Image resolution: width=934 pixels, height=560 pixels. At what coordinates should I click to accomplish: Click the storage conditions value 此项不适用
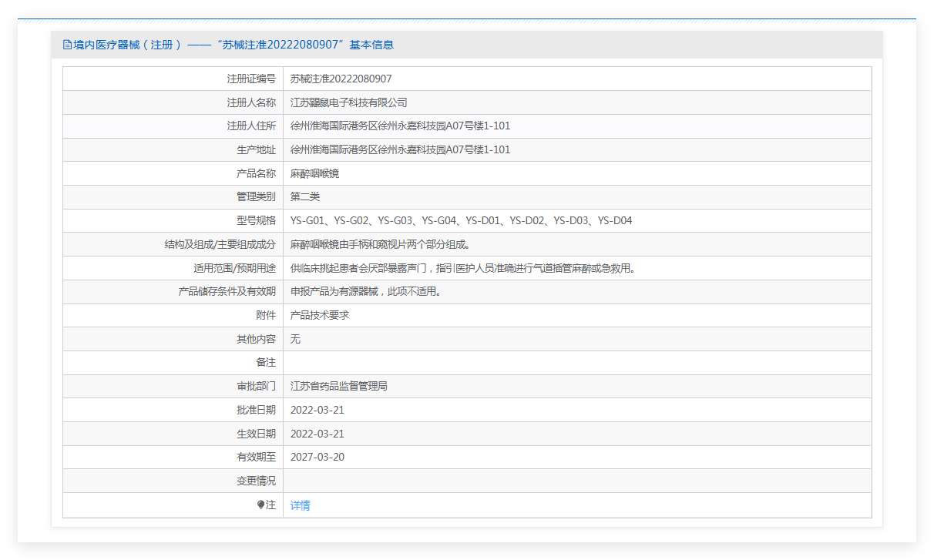[365, 291]
